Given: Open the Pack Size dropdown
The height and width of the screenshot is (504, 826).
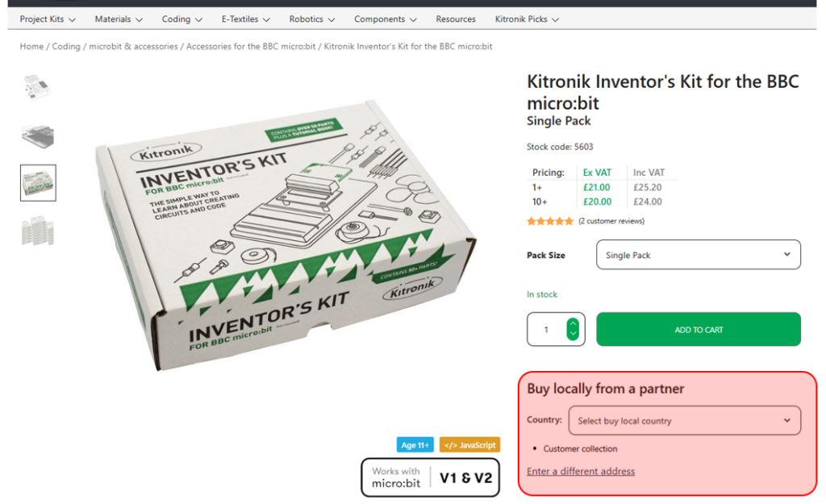Looking at the screenshot, I should tap(698, 255).
